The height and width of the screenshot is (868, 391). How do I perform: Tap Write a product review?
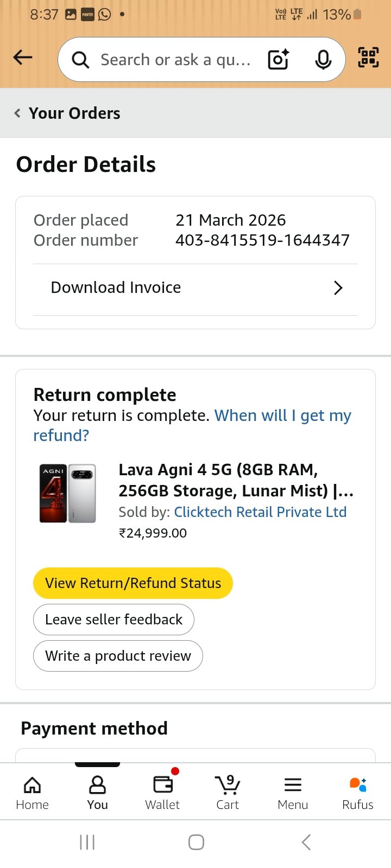click(x=118, y=656)
